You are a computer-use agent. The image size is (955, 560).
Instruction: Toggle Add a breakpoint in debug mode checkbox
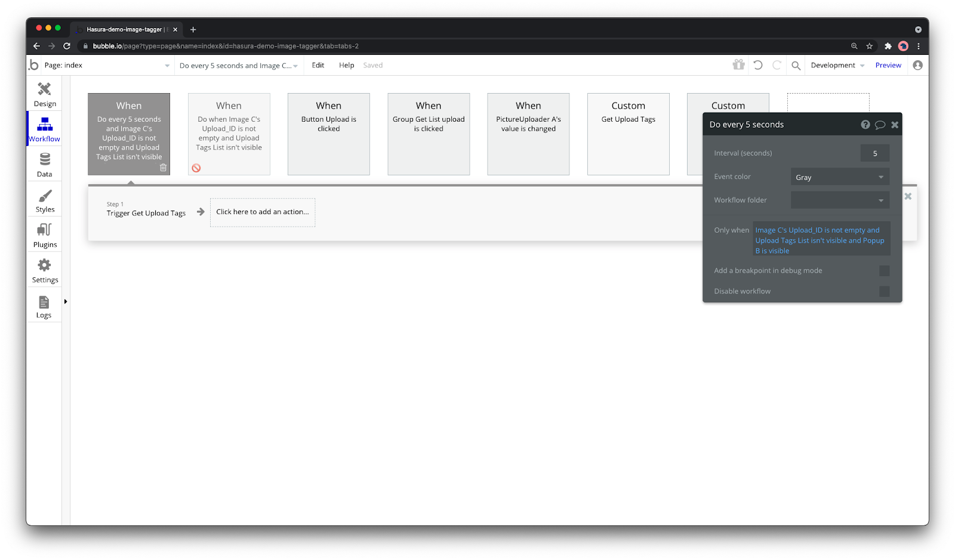coord(885,271)
